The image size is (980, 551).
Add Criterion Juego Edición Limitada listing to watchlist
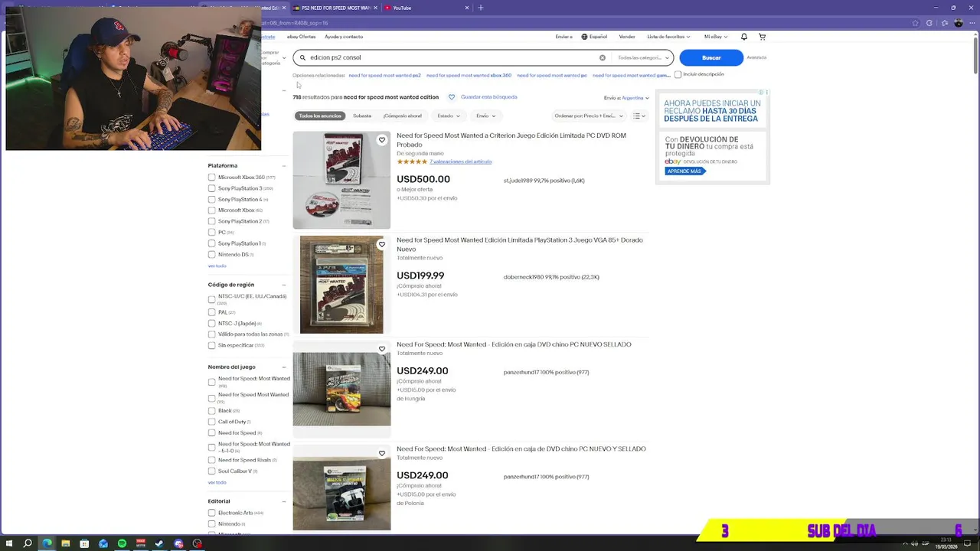click(381, 140)
